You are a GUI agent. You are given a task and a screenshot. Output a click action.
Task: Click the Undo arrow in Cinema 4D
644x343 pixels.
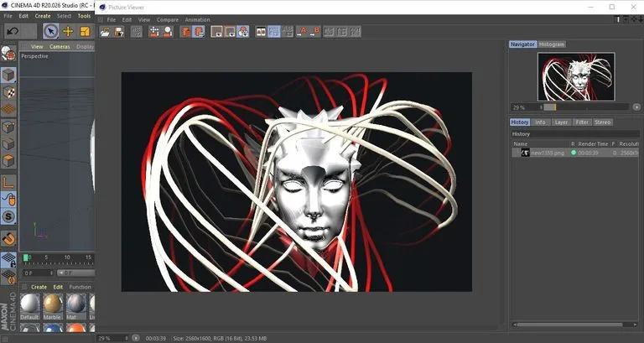point(13,31)
